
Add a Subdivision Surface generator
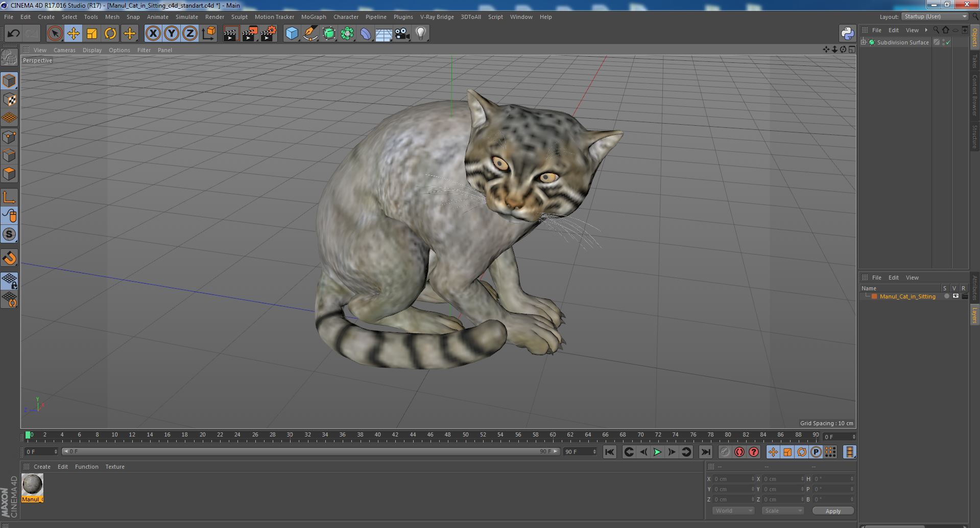coord(329,34)
